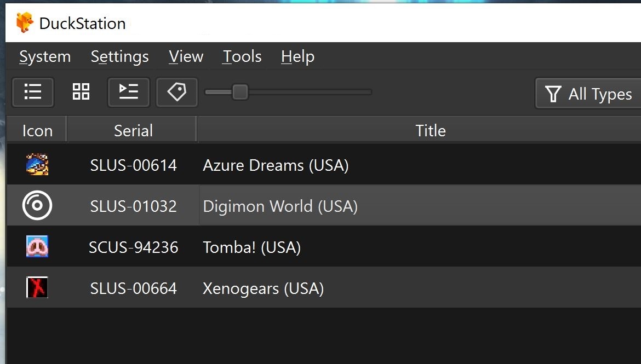Screen dimensions: 641x364
Task: Click the Azure Dreams game icon
Action: (x=37, y=165)
